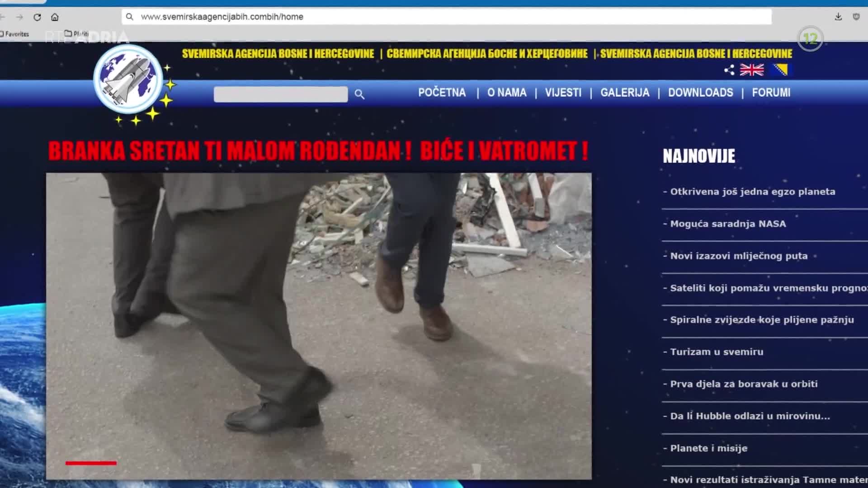Open the GALERIJA menu item
Viewport: 868px width, 488px height.
tap(624, 93)
